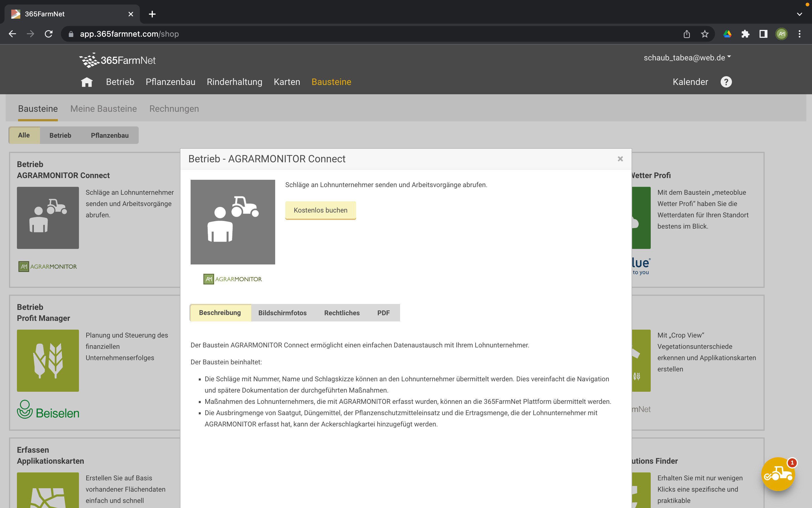Screen dimensions: 812x508
Task: Click the AGRARMONITOR logo in dialog
Action: (x=233, y=279)
